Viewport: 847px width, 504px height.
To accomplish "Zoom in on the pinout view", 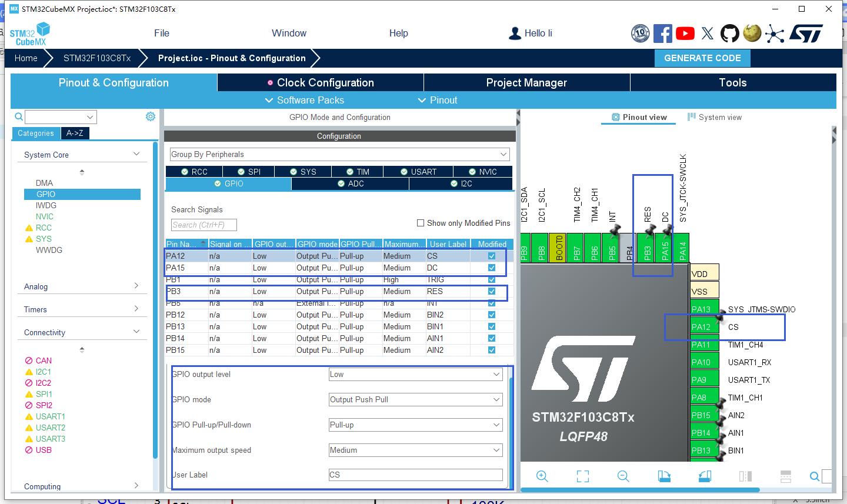I will 542,476.
